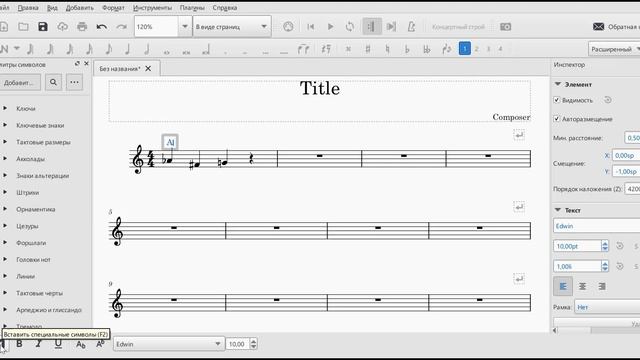Select the eighth note duration

pyautogui.click(x=109, y=49)
